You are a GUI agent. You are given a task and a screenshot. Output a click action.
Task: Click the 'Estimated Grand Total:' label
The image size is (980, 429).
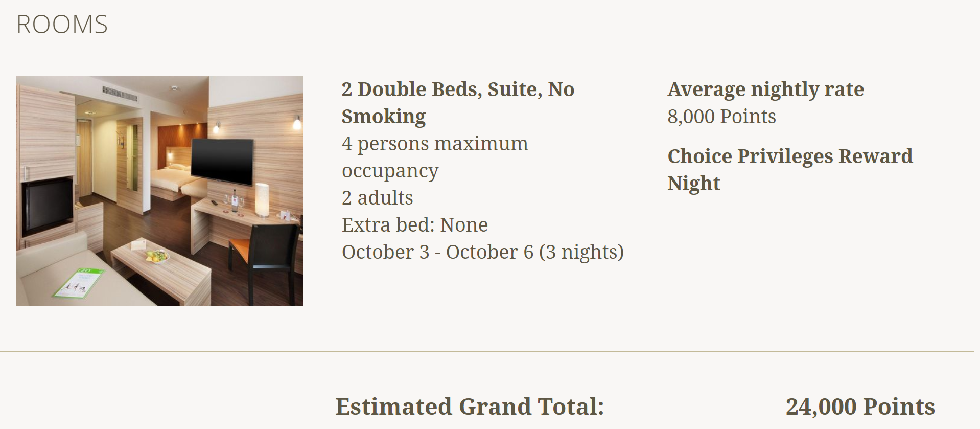pyautogui.click(x=470, y=407)
